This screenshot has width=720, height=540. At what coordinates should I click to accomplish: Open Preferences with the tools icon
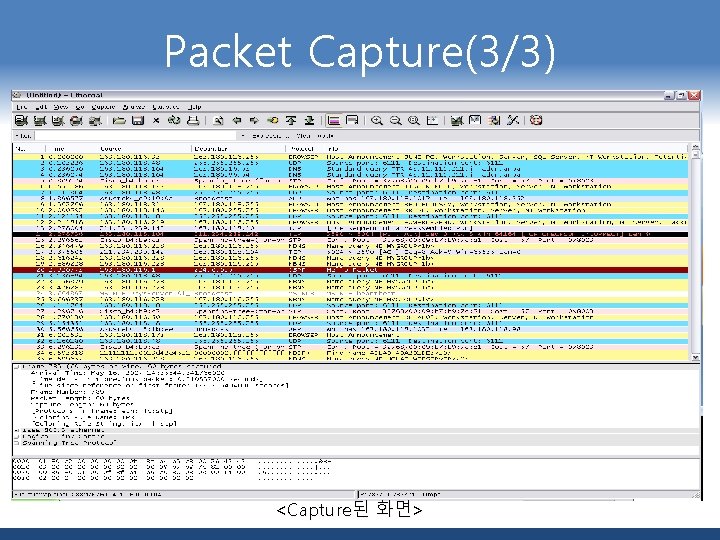pyautogui.click(x=513, y=121)
